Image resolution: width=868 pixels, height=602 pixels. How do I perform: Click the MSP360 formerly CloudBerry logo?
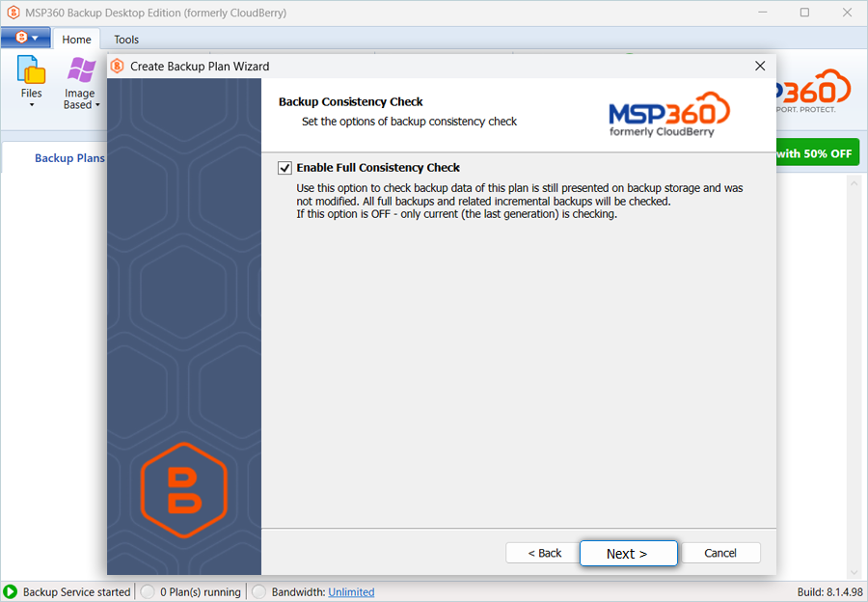point(668,114)
